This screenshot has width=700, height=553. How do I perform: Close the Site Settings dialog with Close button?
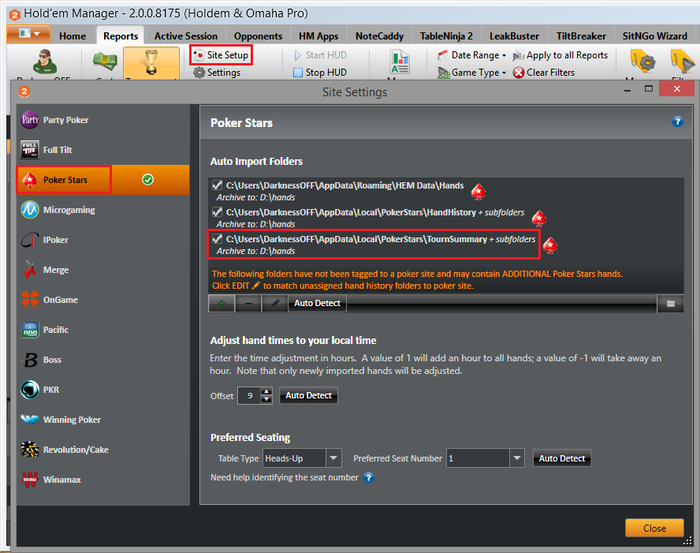654,528
